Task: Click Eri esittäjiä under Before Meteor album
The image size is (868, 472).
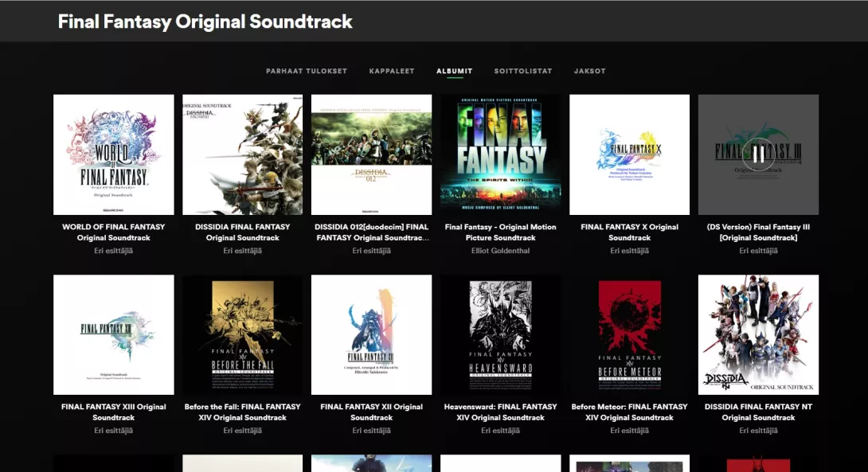Action: click(x=629, y=431)
